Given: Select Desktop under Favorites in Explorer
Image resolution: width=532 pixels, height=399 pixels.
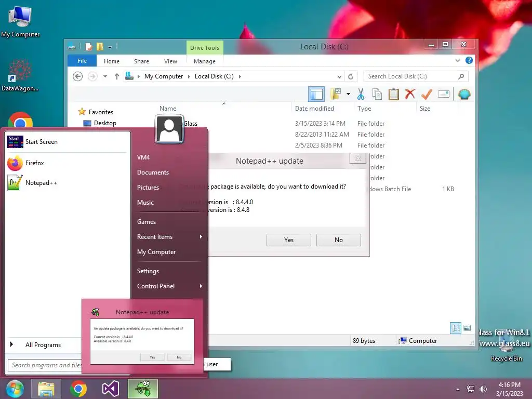Looking at the screenshot, I should pos(105,123).
